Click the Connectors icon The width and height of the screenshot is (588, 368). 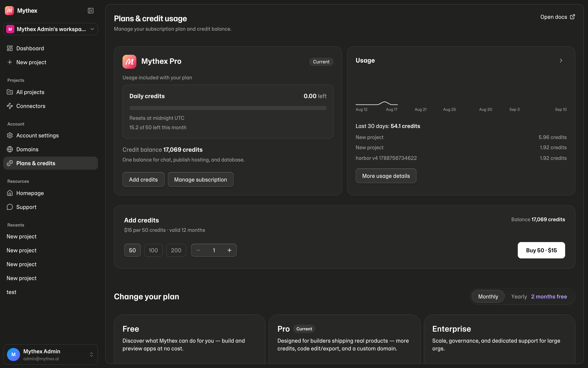point(10,106)
